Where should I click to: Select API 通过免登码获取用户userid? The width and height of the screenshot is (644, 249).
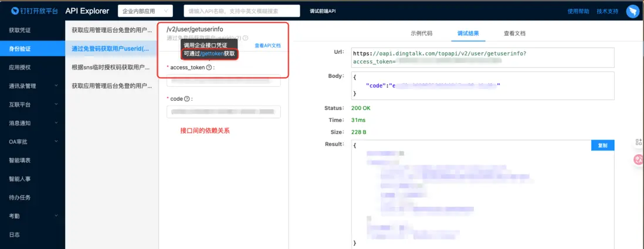point(111,49)
